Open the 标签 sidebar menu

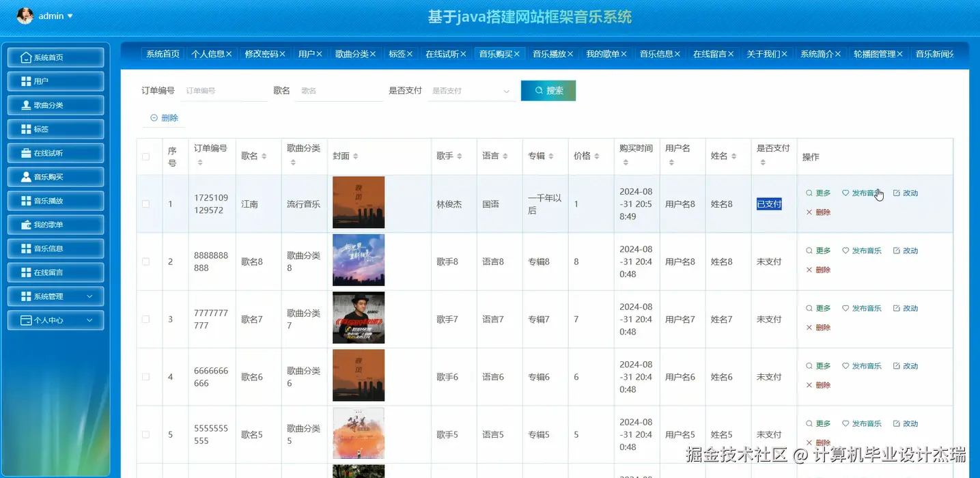tap(55, 129)
